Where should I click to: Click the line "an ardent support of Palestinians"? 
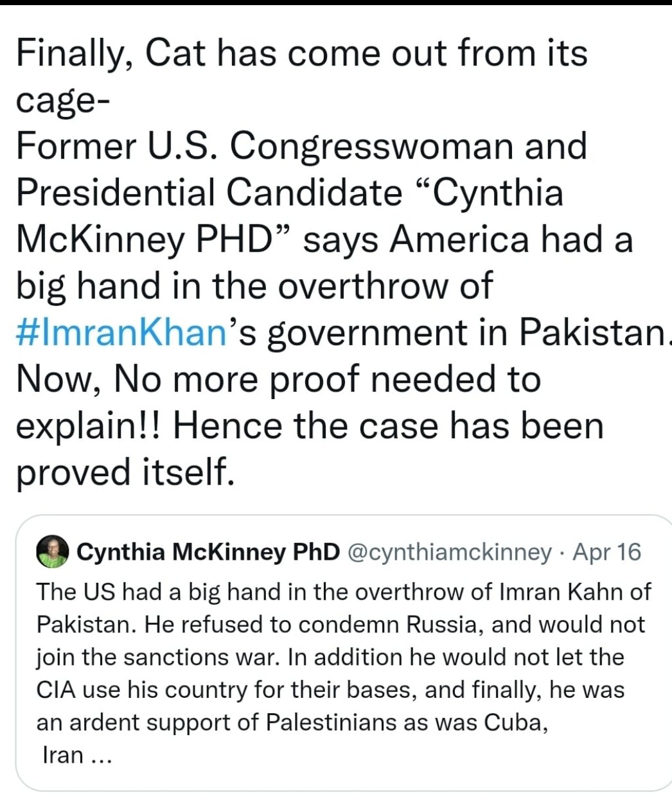(292, 722)
